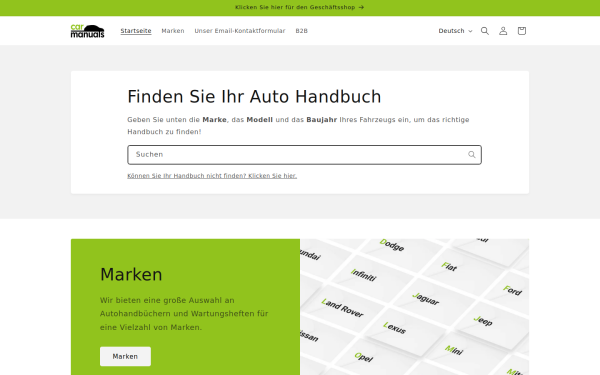Open the account login icon

(503, 31)
